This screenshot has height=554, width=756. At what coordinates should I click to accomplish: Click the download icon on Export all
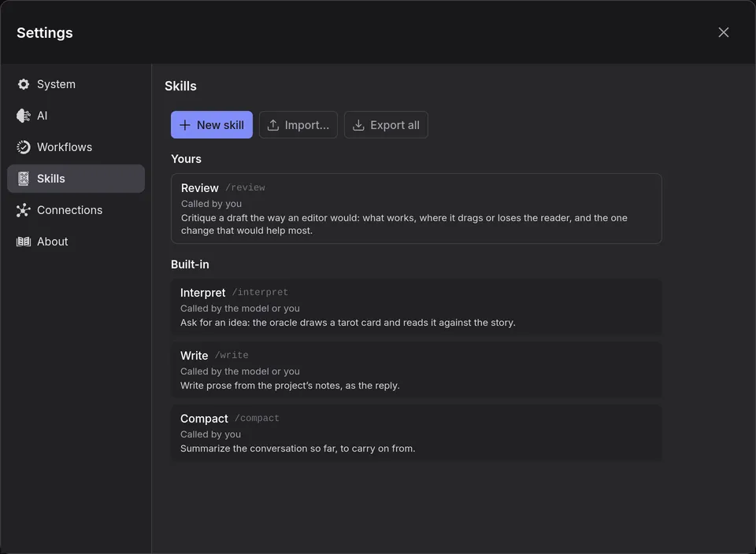pyautogui.click(x=358, y=125)
